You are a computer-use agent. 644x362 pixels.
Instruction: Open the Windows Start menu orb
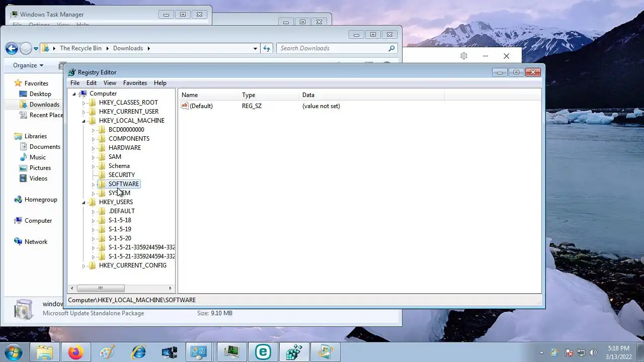coord(14,352)
